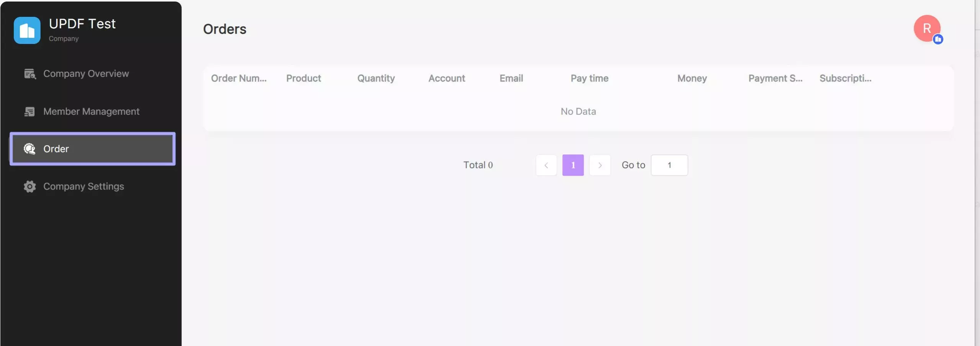Click the blue badge on the avatar
This screenshot has height=346, width=980.
[x=938, y=39]
